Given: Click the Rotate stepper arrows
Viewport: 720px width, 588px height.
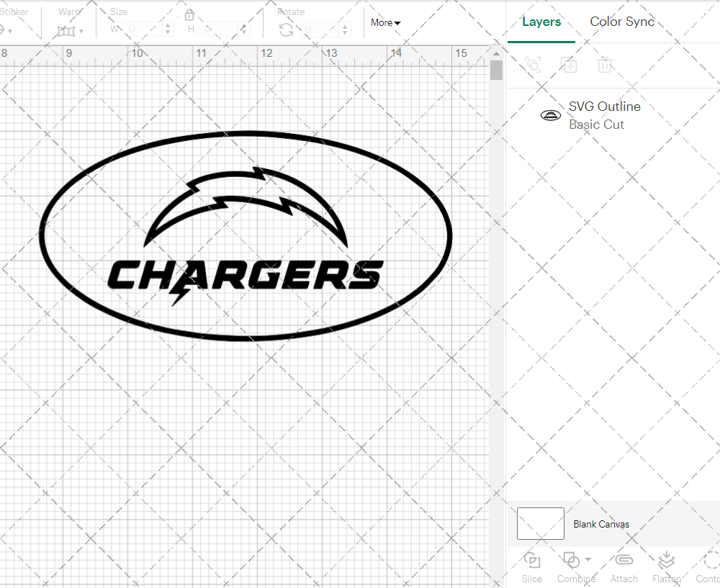Looking at the screenshot, I should point(345,30).
